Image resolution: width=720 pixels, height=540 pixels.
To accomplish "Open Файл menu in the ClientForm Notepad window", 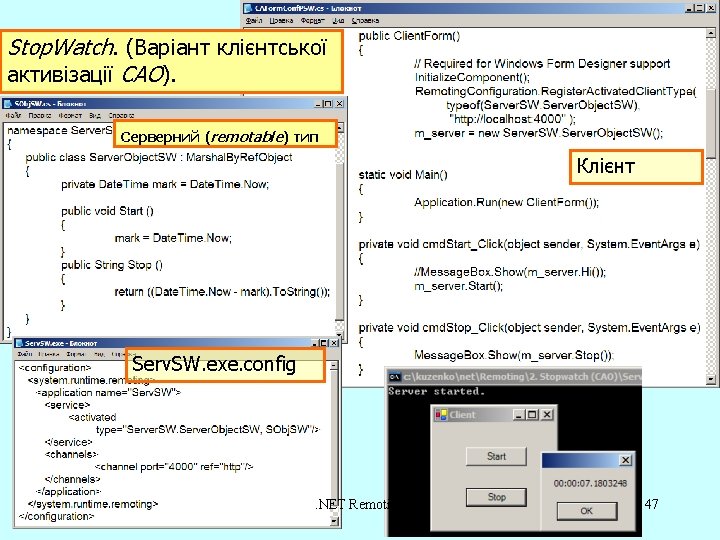I will (x=253, y=21).
